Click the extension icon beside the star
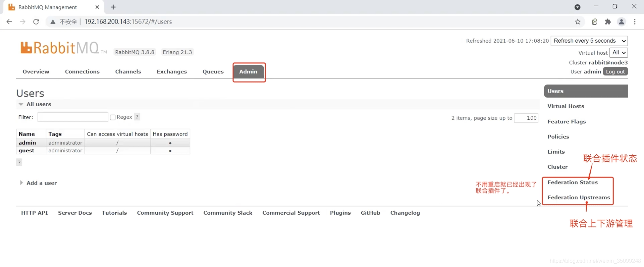Image resolution: width=644 pixels, height=267 pixels. click(x=594, y=22)
